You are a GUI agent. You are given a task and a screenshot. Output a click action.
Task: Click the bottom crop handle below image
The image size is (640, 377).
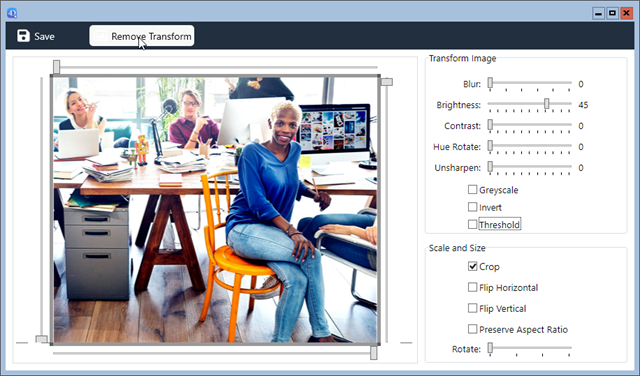click(373, 353)
